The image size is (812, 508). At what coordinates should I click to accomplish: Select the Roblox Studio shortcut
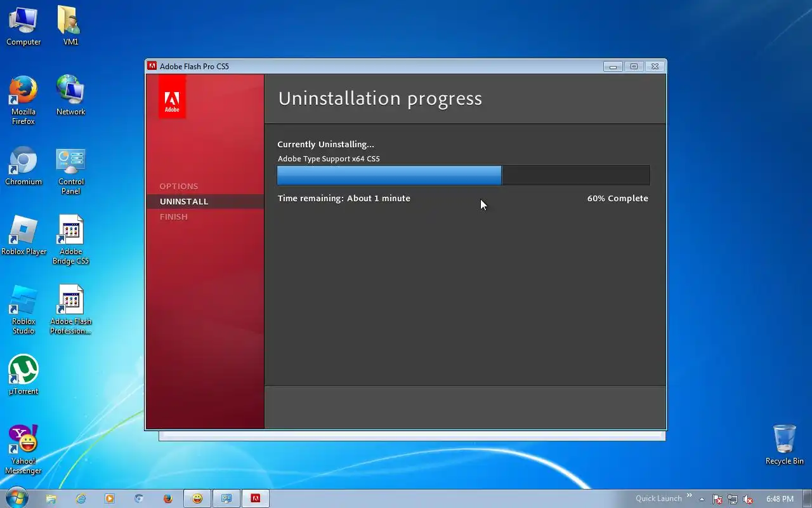click(23, 310)
